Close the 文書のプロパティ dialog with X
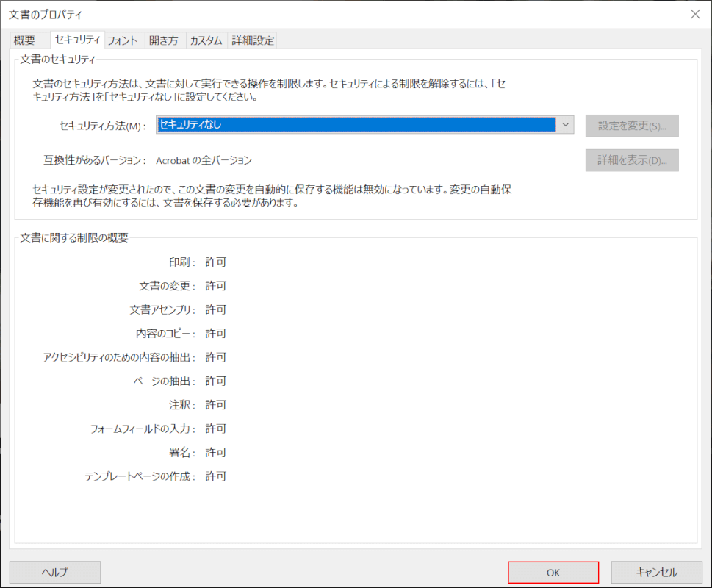The height and width of the screenshot is (588, 712). [x=695, y=14]
